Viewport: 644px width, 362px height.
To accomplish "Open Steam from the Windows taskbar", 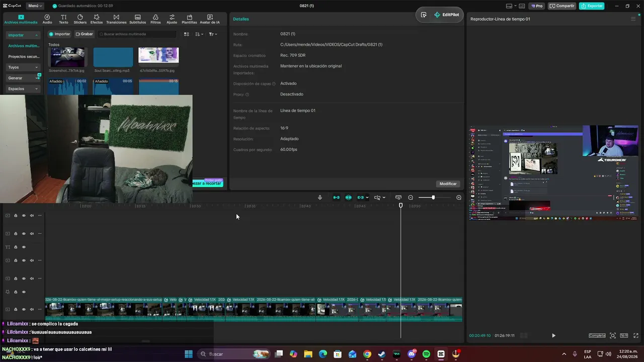I will point(382,354).
